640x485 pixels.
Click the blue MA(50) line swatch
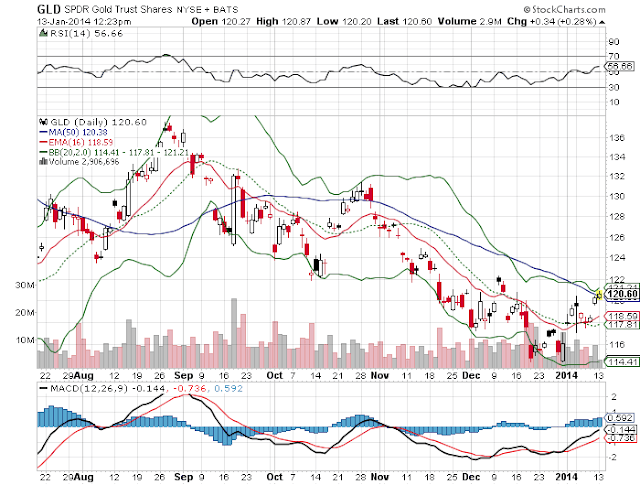(x=43, y=132)
